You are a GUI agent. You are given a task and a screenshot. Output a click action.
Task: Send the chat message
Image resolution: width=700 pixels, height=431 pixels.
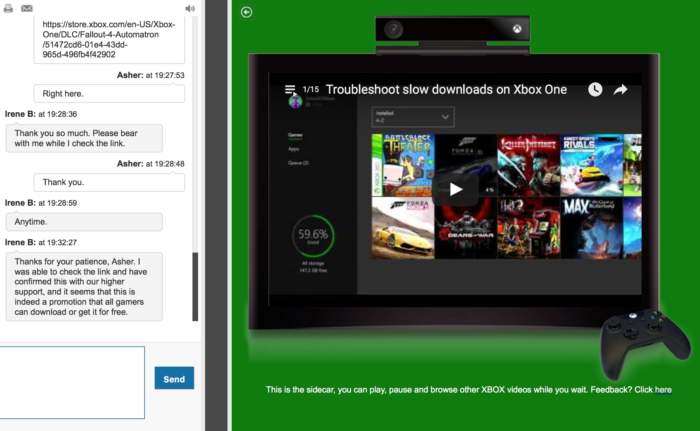click(174, 378)
